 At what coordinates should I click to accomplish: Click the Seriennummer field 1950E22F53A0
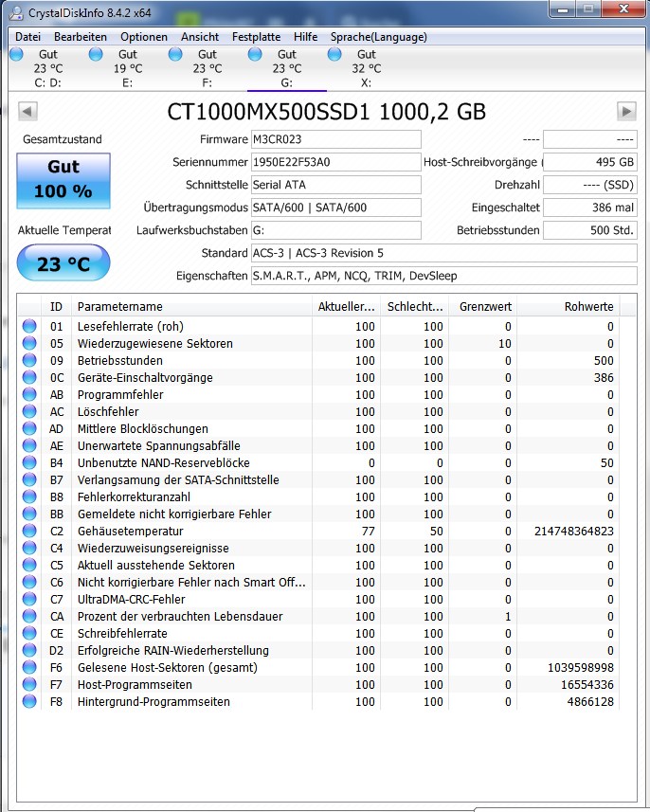point(336,162)
